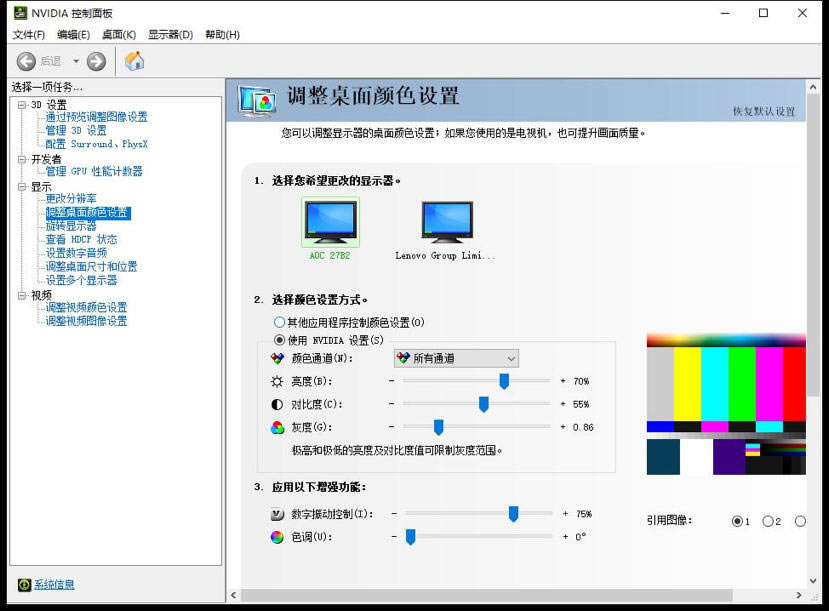Open 'Manage 3D settings' task

(76, 131)
